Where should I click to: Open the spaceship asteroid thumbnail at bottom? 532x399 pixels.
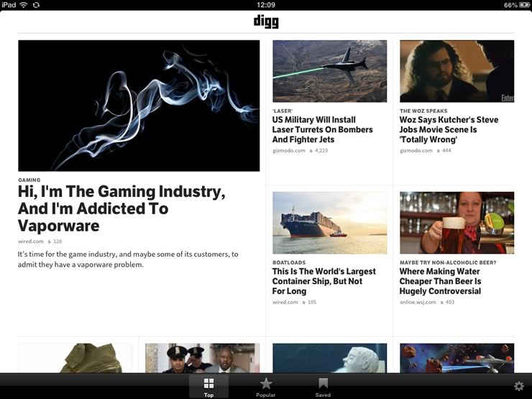pyautogui.click(x=457, y=358)
